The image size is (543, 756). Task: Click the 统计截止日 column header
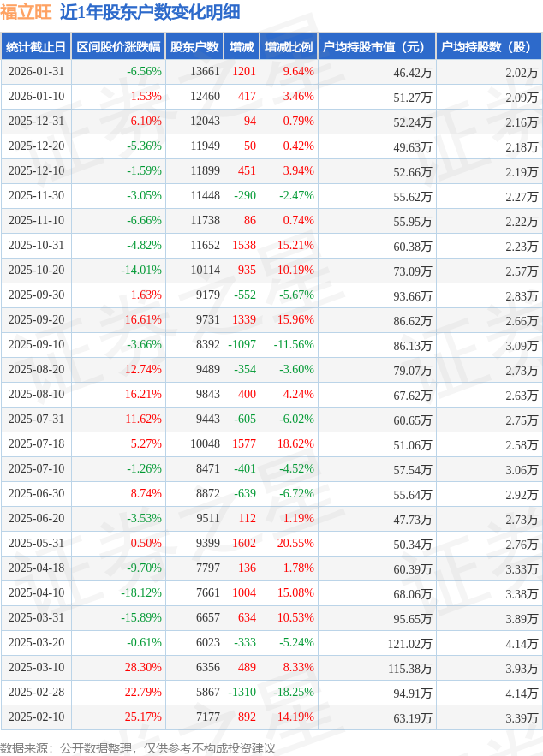click(36, 47)
